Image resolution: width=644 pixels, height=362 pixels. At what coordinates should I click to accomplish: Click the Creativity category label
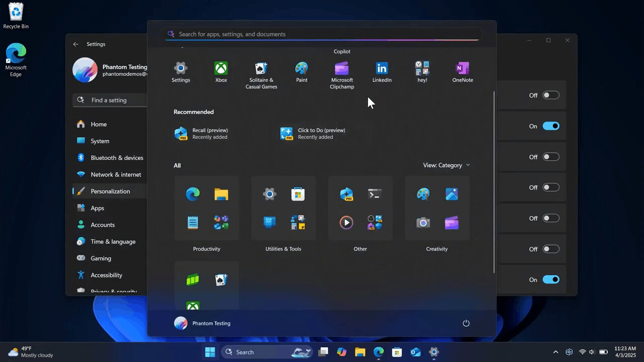[437, 249]
